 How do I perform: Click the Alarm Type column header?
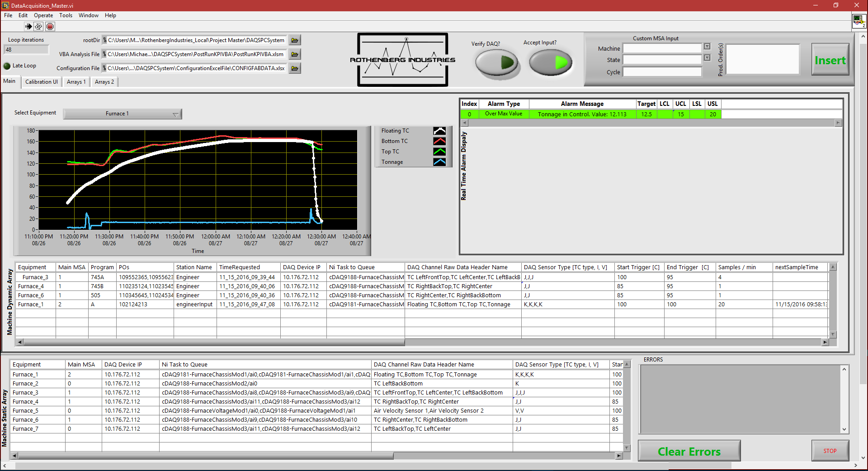504,104
